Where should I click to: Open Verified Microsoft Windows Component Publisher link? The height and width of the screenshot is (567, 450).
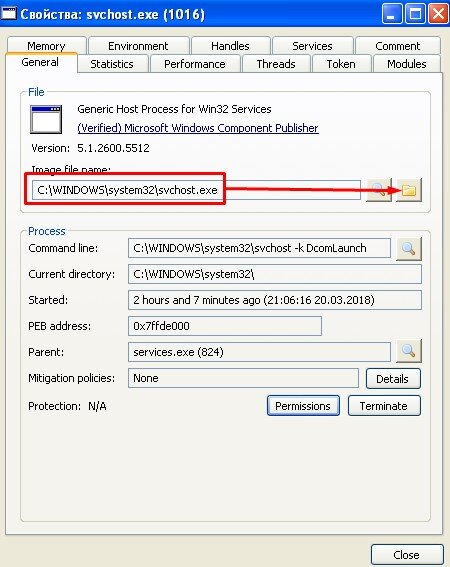click(198, 128)
